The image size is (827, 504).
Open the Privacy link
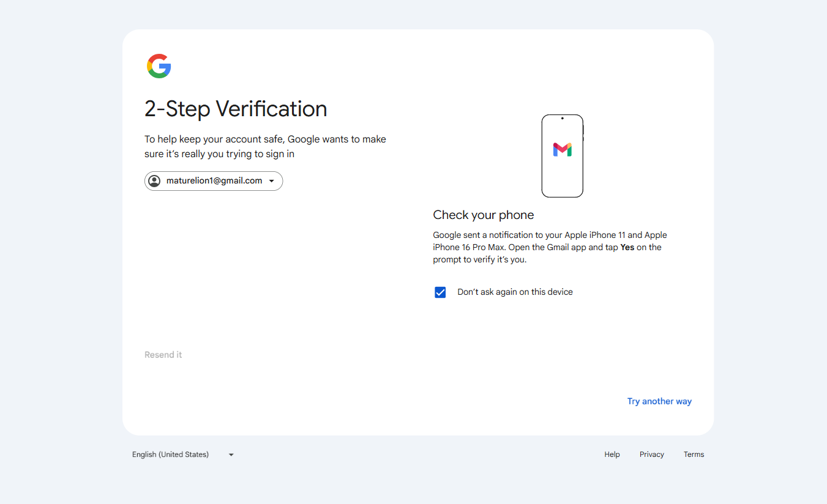(652, 454)
